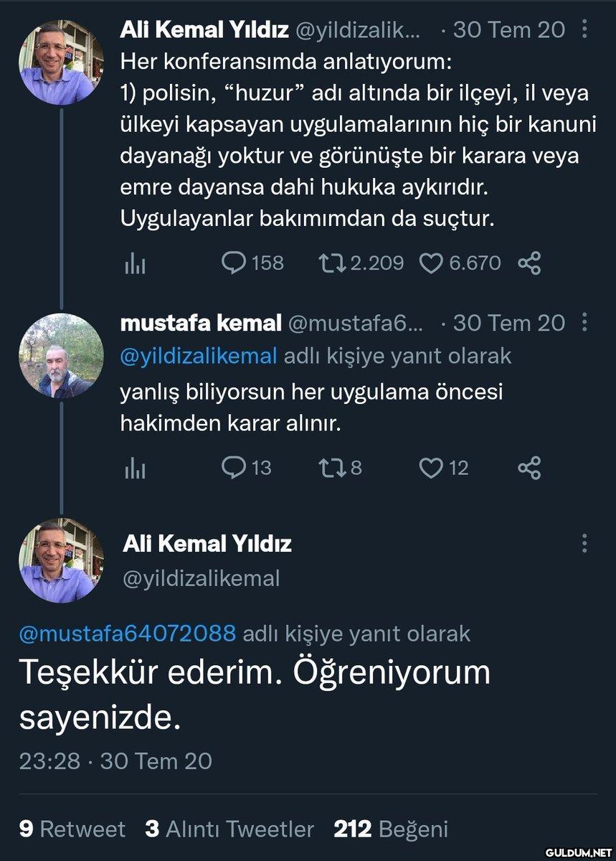The image size is (616, 861).
Task: Share the first tweet by Ali Kemal Yıldız
Action: (529, 263)
